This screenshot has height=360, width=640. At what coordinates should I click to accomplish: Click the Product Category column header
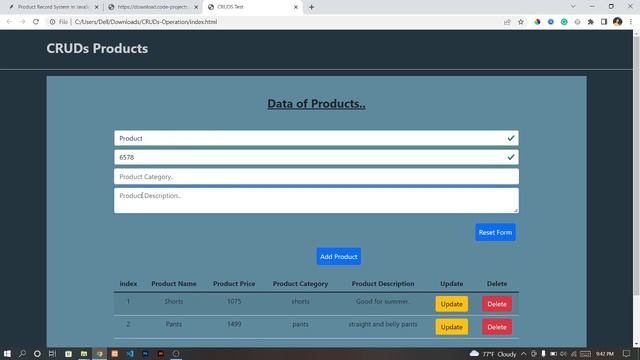(x=300, y=284)
